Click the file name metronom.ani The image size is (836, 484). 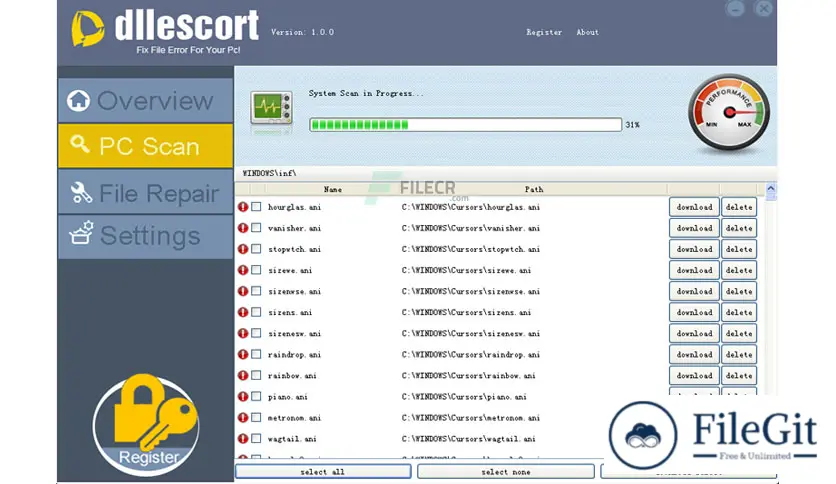[294, 418]
